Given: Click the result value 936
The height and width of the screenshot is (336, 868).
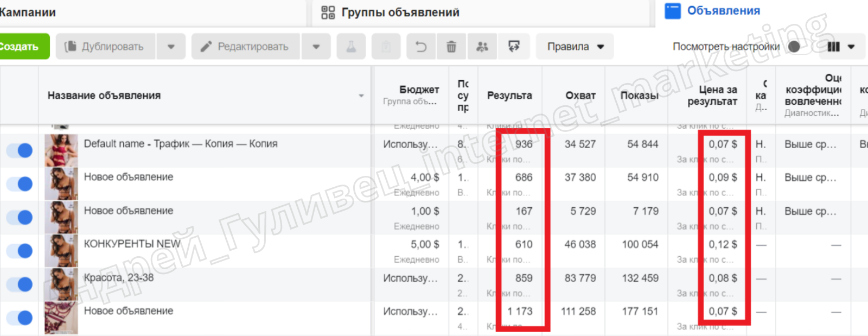Looking at the screenshot, I should [x=524, y=144].
